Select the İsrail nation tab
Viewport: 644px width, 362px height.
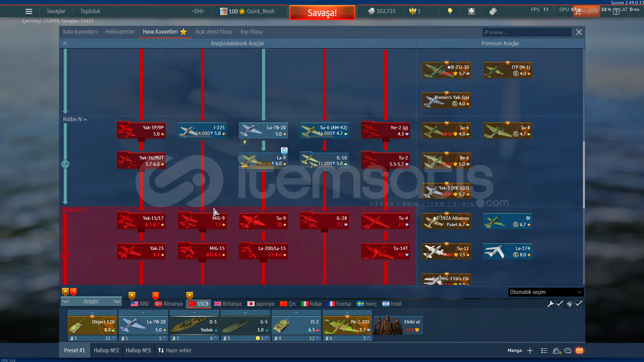392,304
